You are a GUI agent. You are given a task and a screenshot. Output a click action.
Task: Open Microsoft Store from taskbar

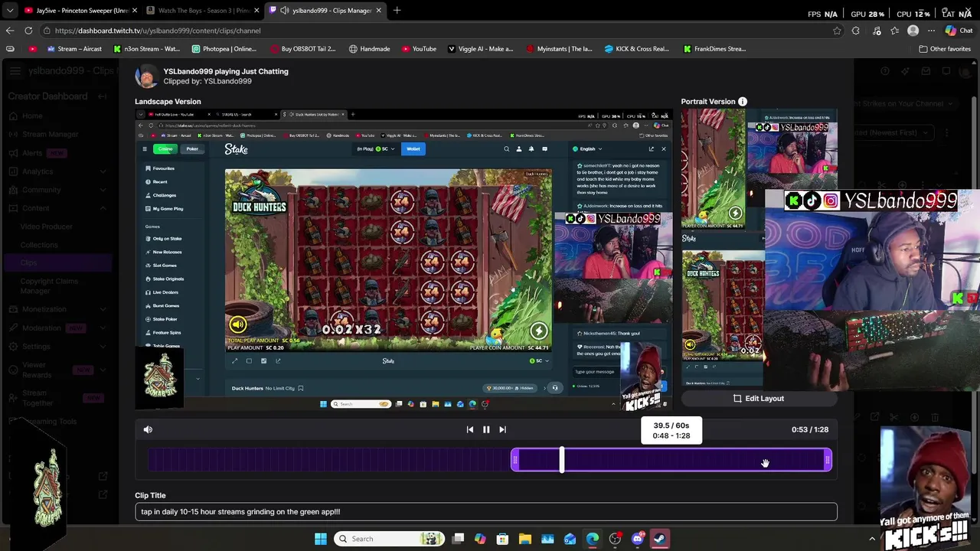[502, 539]
